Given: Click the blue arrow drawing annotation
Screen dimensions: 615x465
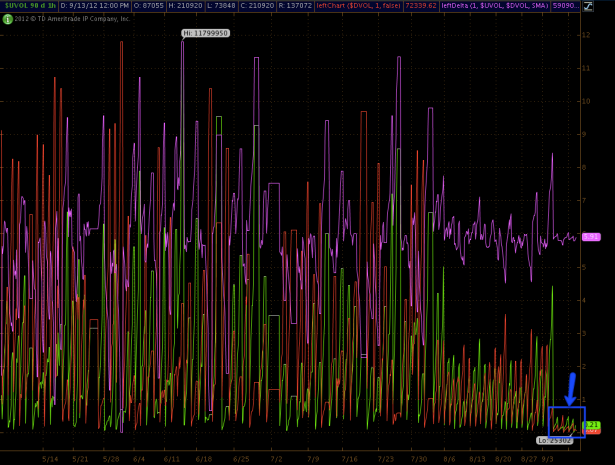Looking at the screenshot, I should point(571,388).
